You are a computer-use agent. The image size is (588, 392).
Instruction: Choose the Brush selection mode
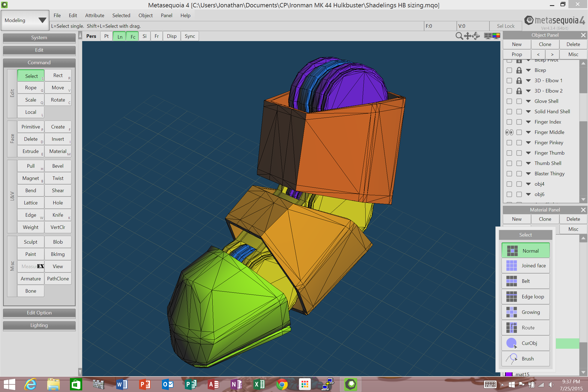[x=525, y=359]
